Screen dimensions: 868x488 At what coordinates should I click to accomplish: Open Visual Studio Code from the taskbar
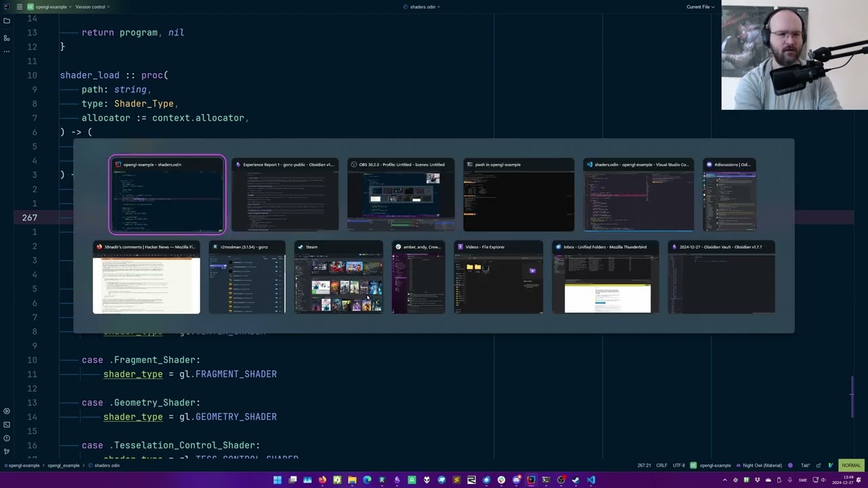point(591,480)
